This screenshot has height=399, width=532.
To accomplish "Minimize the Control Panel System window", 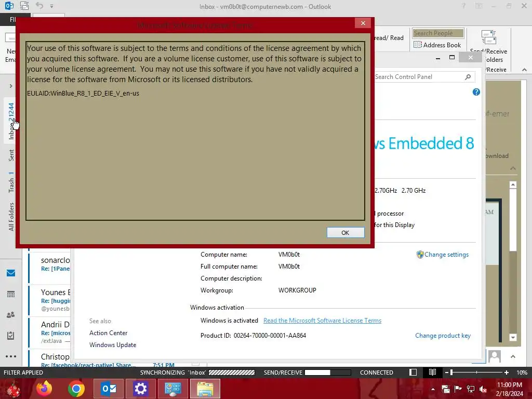I will tap(438, 58).
